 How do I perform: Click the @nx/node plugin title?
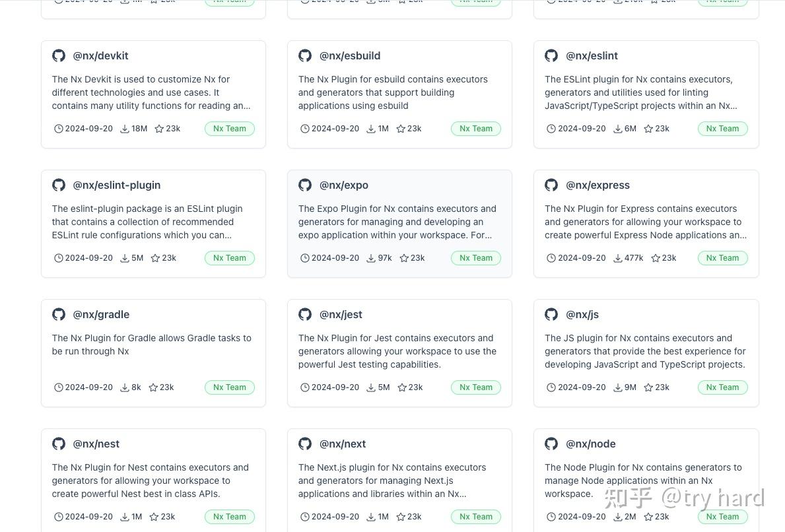(x=590, y=444)
